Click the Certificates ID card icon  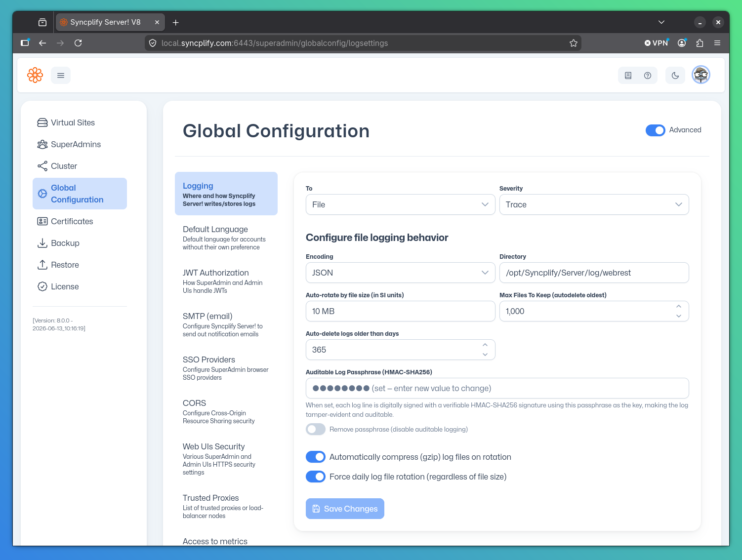point(42,221)
